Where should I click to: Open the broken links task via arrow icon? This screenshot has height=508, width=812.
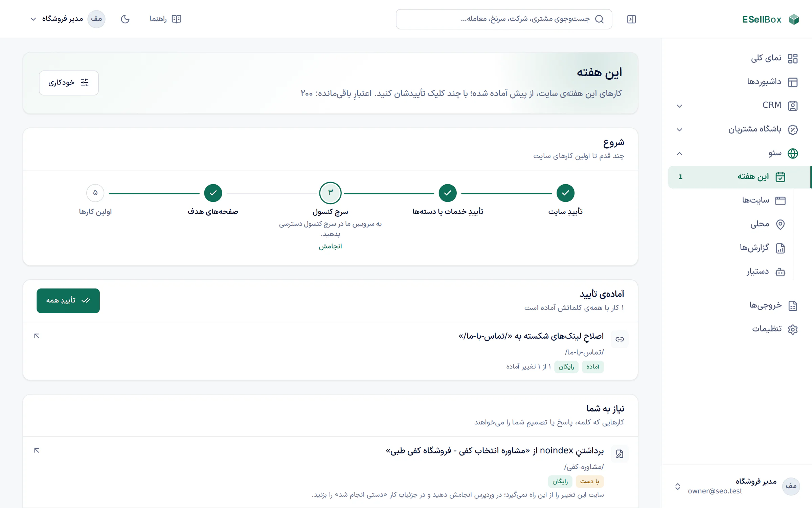coord(37,336)
